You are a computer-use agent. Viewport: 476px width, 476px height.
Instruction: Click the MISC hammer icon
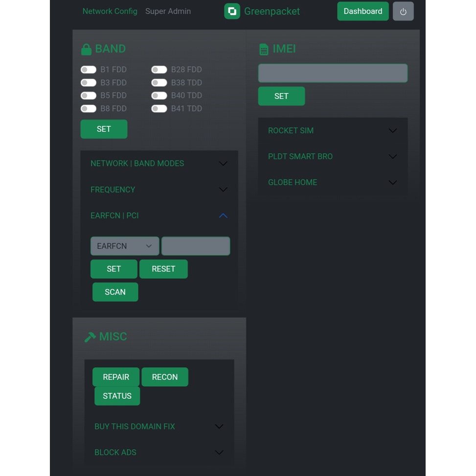(90, 337)
